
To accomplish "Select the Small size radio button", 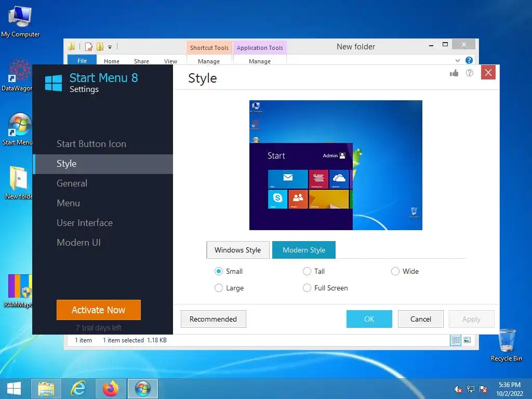I will 219,271.
